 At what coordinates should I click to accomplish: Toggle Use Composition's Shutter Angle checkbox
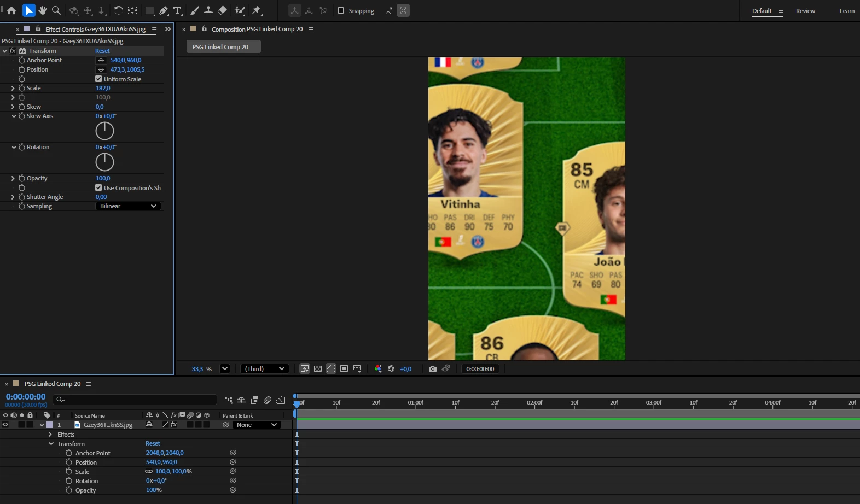tap(98, 187)
